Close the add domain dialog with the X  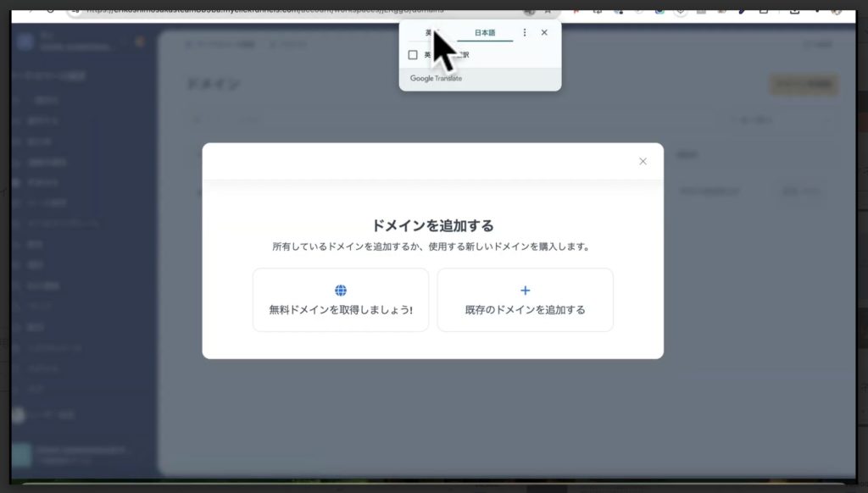[x=643, y=160]
